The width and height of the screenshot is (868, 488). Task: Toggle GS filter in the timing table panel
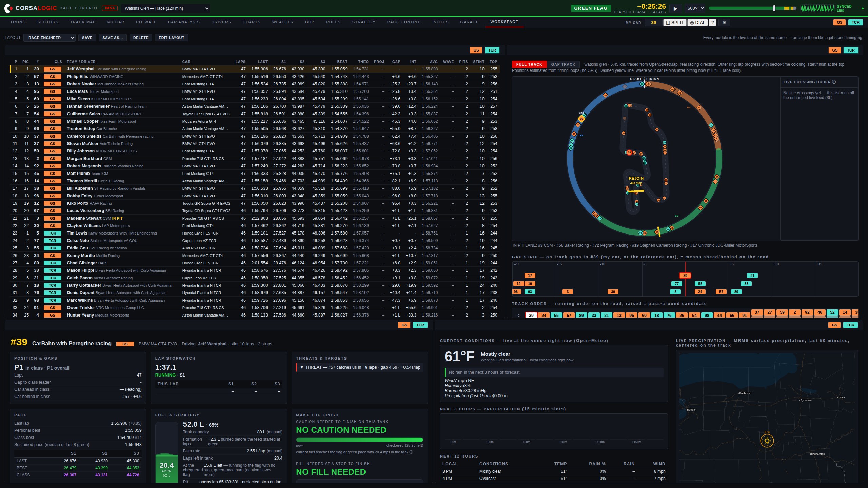pyautogui.click(x=476, y=50)
